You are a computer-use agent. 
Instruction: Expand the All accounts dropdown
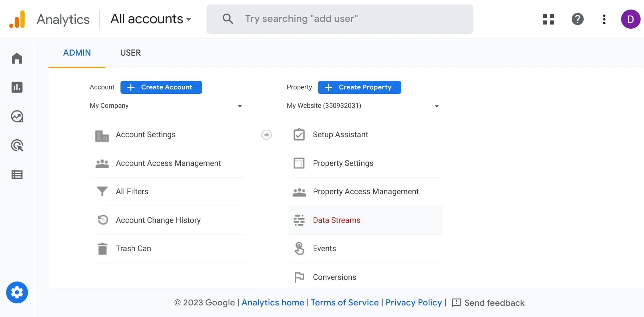pyautogui.click(x=151, y=19)
